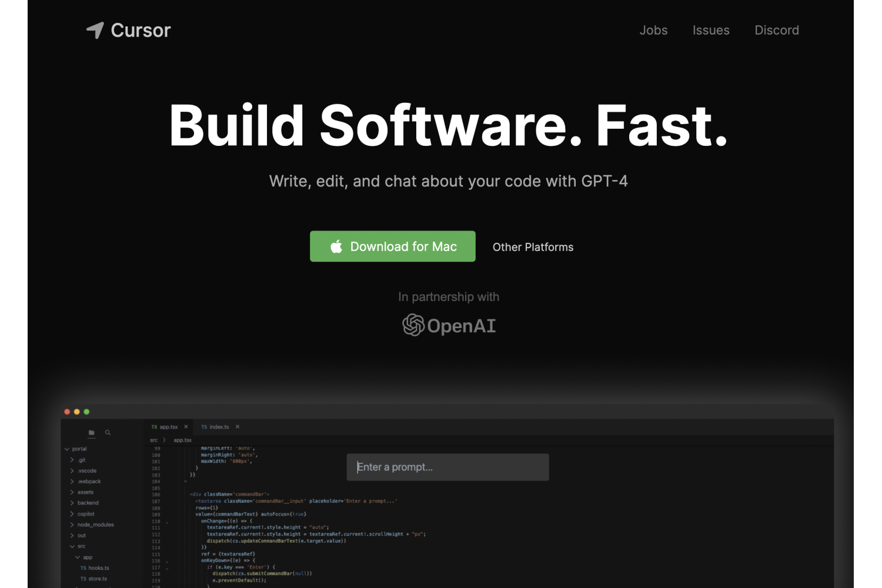Viewport: 882px width, 588px height.
Task: Click the red window close dot
Action: [67, 412]
